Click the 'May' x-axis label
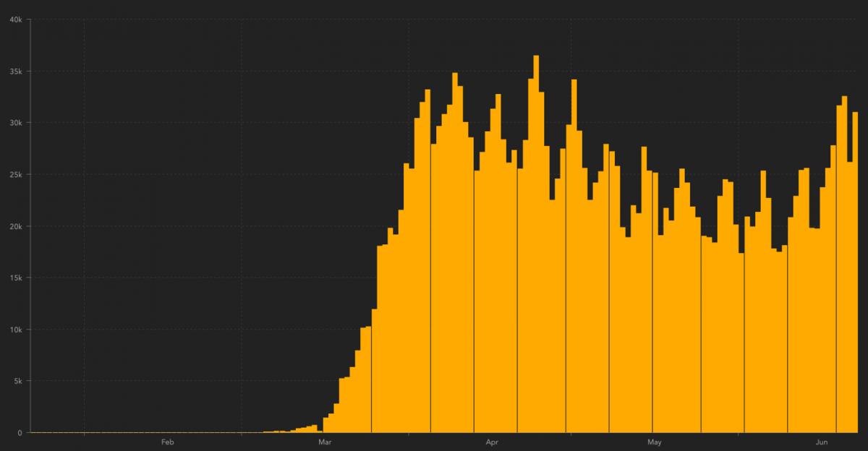This screenshot has height=451, width=868. 655,442
